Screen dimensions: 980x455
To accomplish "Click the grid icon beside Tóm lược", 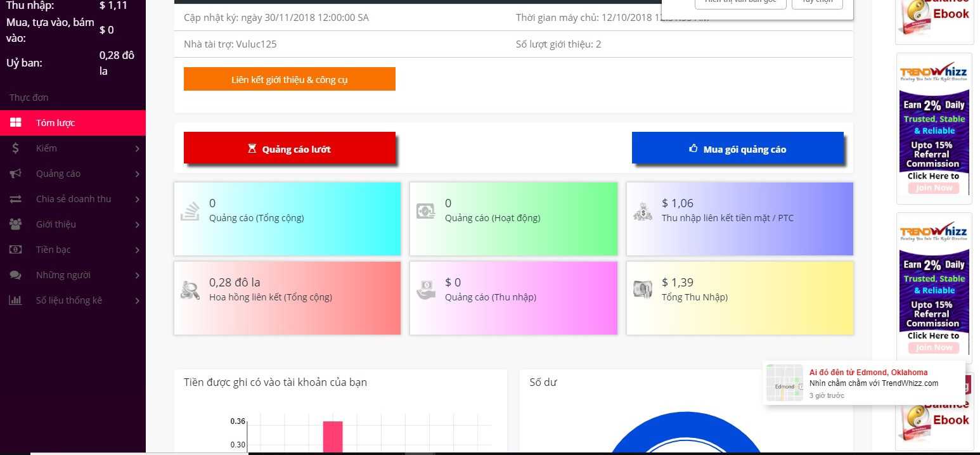I will 15,123.
